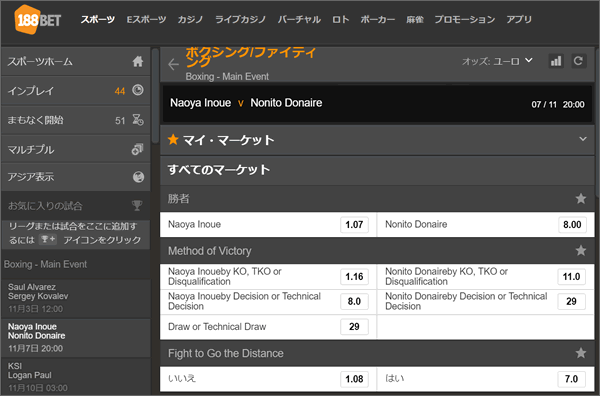Click the multiples icon beside マルチプル

(137, 149)
